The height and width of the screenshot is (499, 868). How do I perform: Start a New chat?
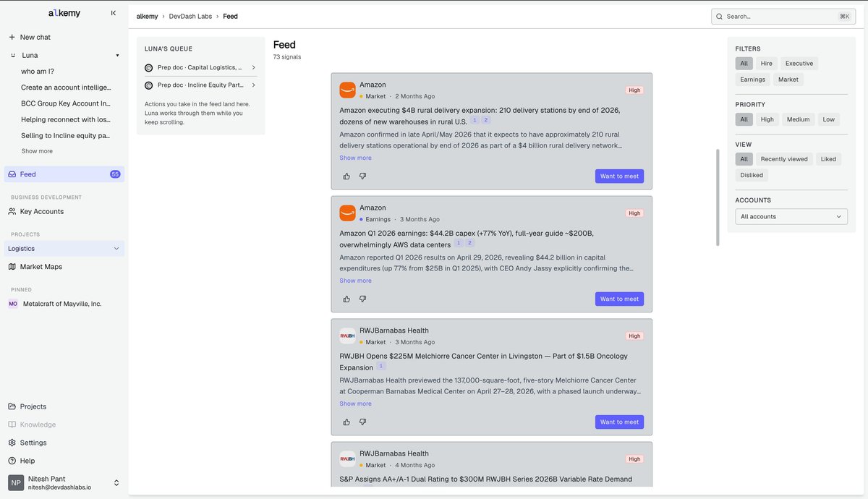[35, 37]
